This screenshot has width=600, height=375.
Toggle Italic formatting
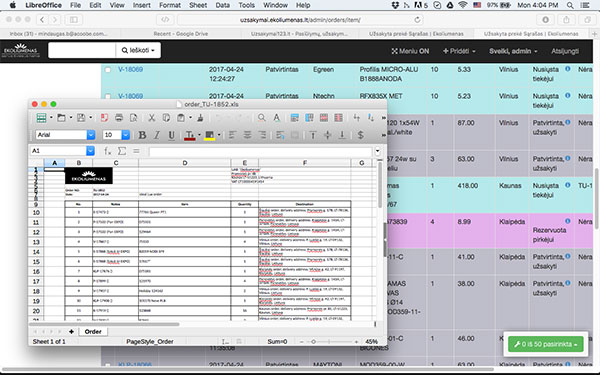(x=157, y=135)
